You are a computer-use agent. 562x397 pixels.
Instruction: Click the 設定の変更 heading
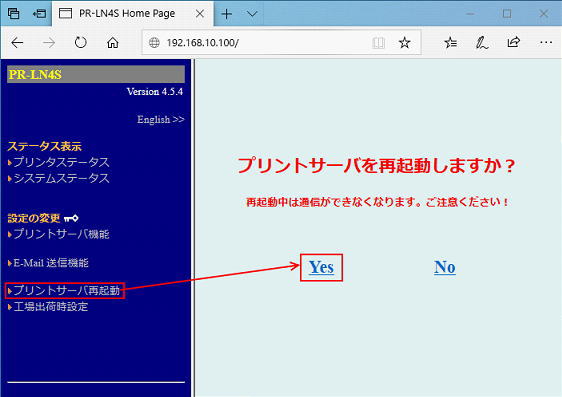(x=34, y=218)
